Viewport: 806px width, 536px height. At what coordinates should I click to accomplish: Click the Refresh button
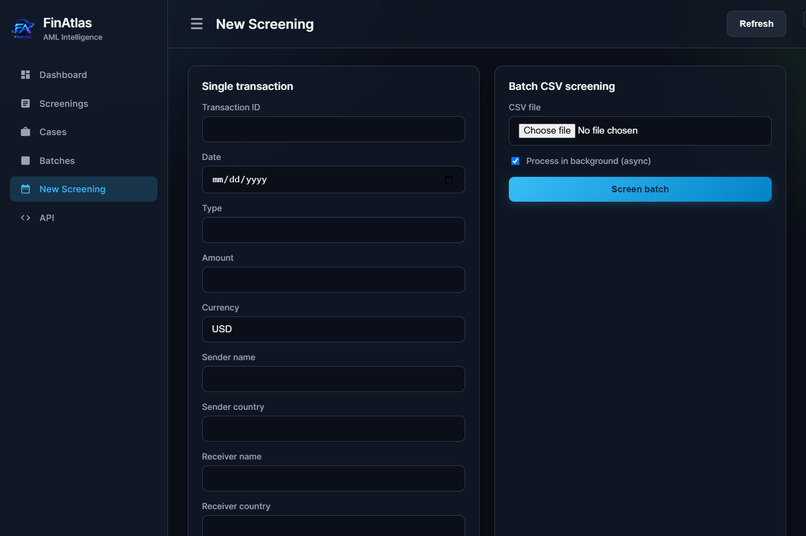[756, 24]
